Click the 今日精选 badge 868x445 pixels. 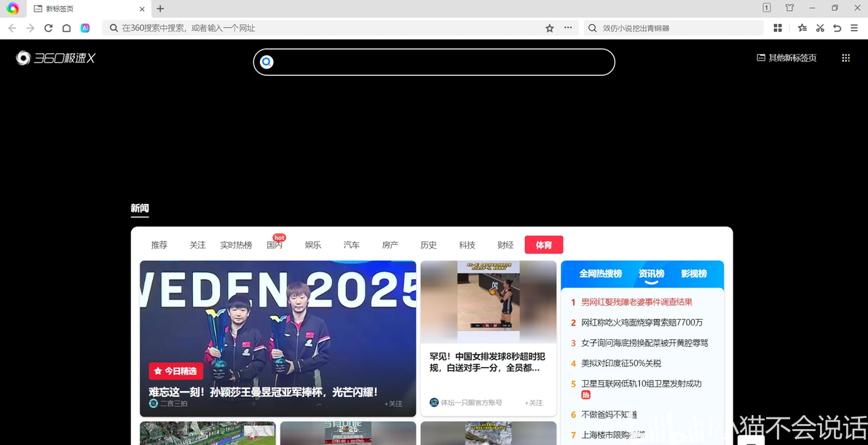(x=176, y=371)
